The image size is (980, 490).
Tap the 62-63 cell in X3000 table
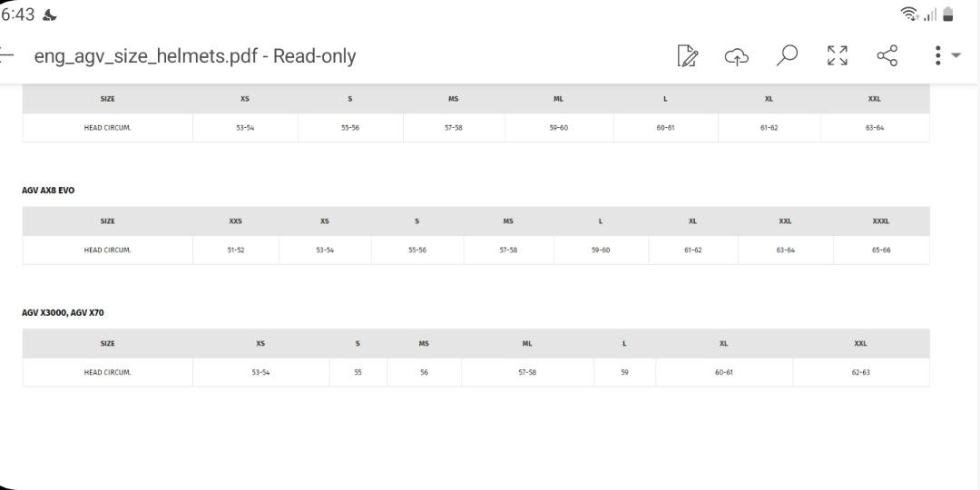860,373
